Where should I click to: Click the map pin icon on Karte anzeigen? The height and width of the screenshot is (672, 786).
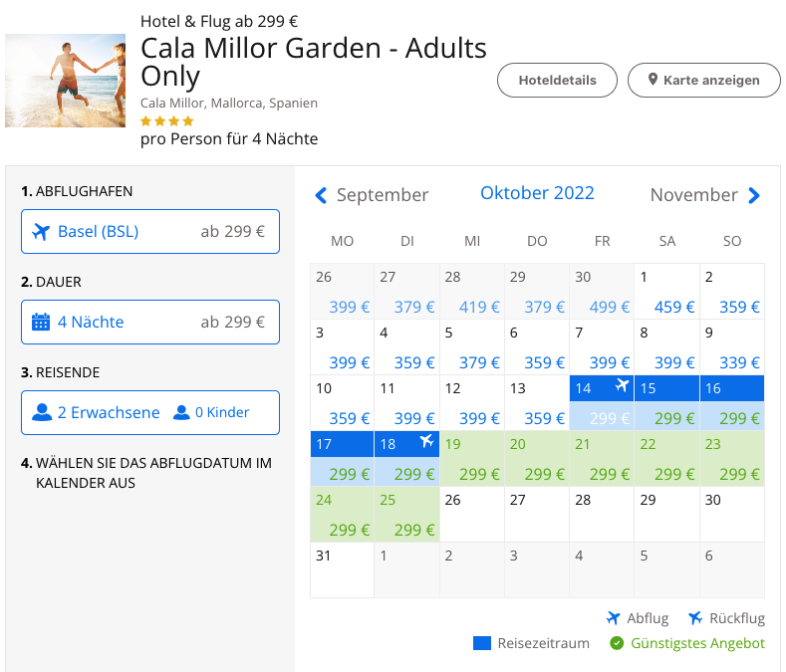tap(653, 81)
